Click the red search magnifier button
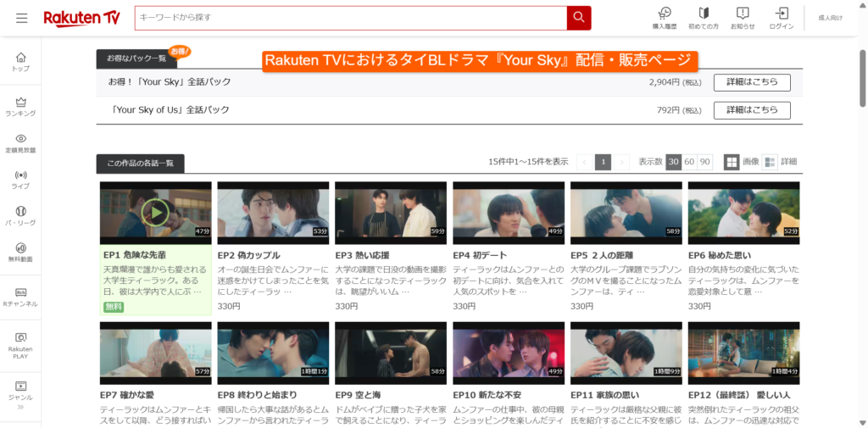 coord(579,19)
